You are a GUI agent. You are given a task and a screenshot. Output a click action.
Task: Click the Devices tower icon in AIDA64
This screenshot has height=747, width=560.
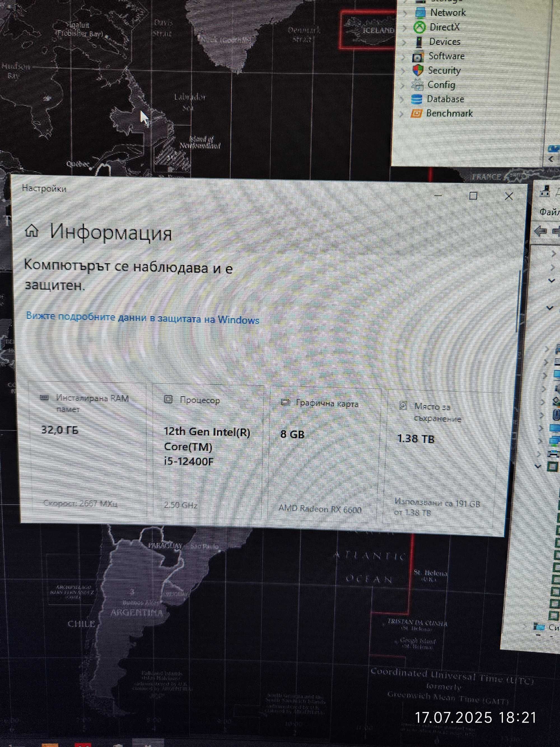(x=419, y=42)
